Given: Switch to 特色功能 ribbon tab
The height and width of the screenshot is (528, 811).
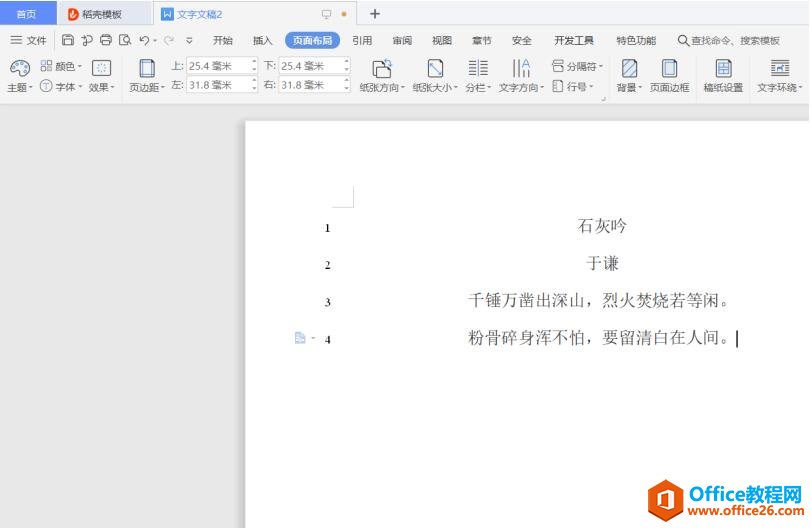Looking at the screenshot, I should pos(636,40).
